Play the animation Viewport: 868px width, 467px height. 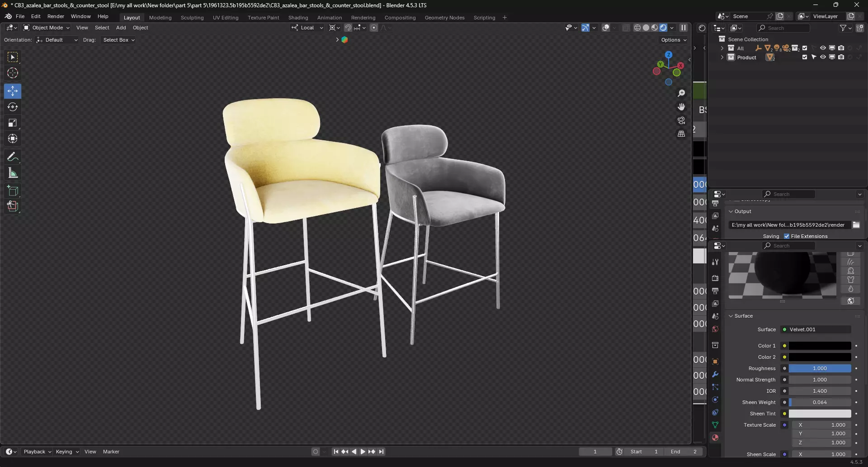[363, 452]
